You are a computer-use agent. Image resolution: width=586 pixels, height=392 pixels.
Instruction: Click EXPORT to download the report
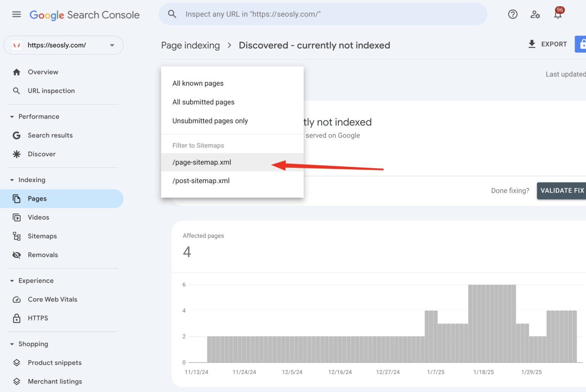tap(547, 44)
